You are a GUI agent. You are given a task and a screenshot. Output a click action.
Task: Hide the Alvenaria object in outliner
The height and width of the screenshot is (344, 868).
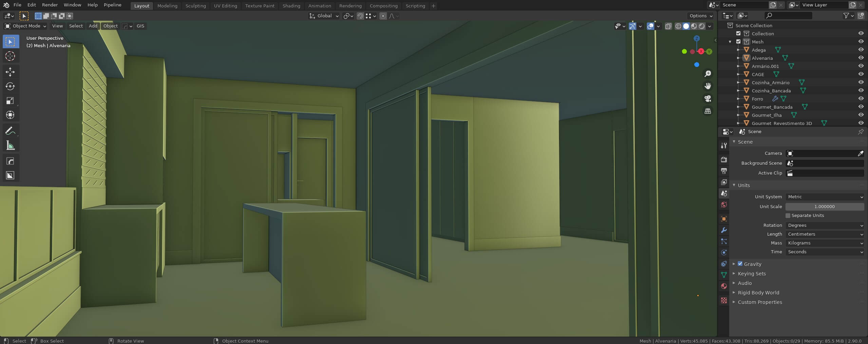click(x=861, y=58)
